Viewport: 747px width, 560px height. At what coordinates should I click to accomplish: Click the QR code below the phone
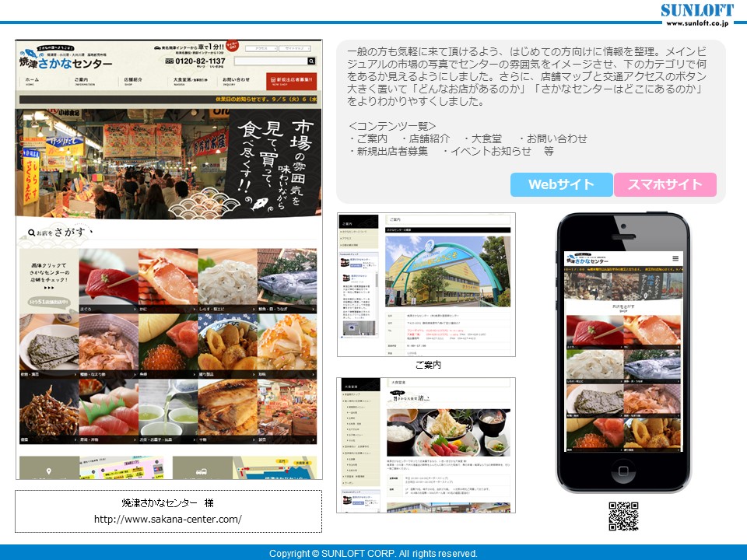623,516
